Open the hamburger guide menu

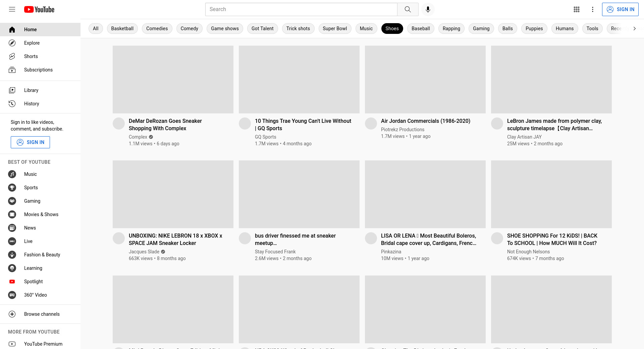click(x=12, y=9)
